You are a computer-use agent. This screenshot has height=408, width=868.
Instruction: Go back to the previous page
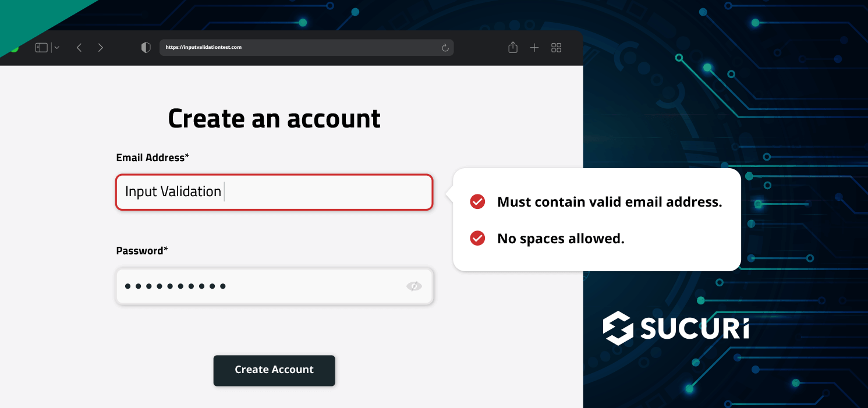[79, 47]
